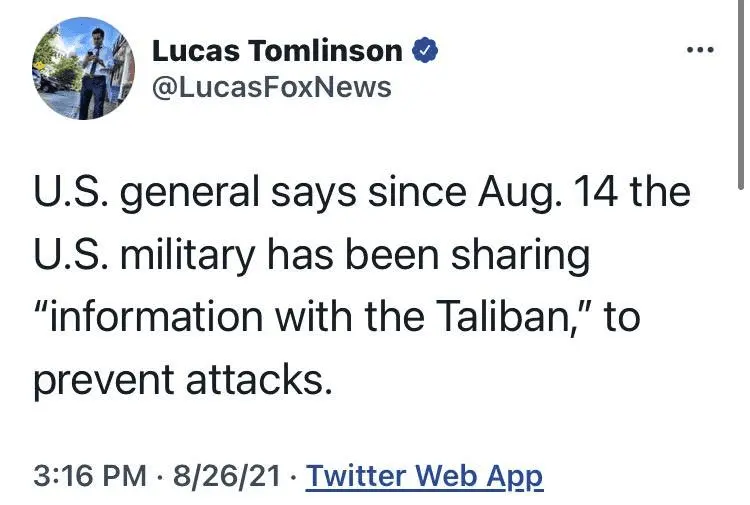Click the Twitter Web App link

tap(424, 475)
